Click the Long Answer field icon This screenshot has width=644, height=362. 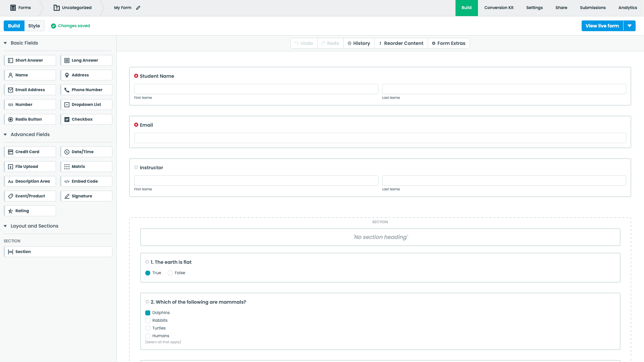[67, 60]
